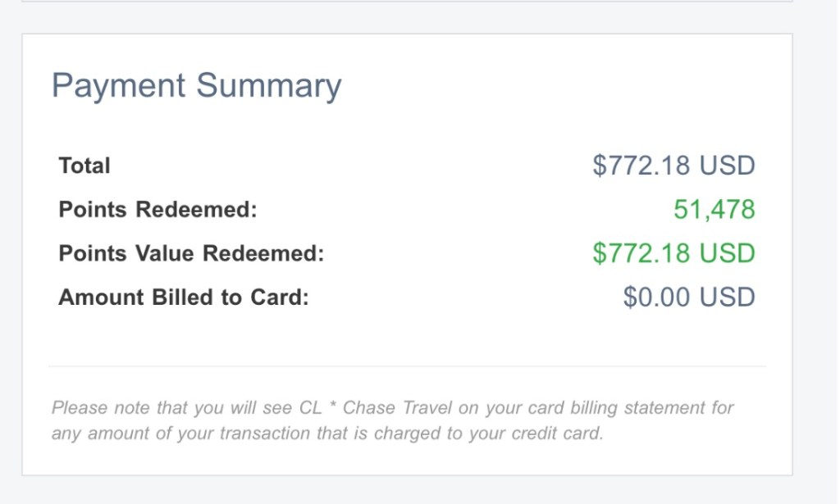Click the "Points Value Redeemed:" label
This screenshot has height=504, width=840.
pos(191,254)
